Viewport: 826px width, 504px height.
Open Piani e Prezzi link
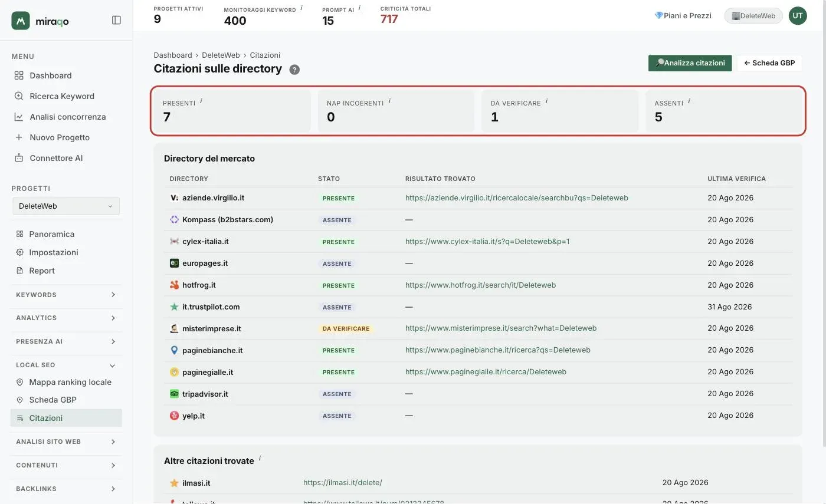pyautogui.click(x=683, y=16)
